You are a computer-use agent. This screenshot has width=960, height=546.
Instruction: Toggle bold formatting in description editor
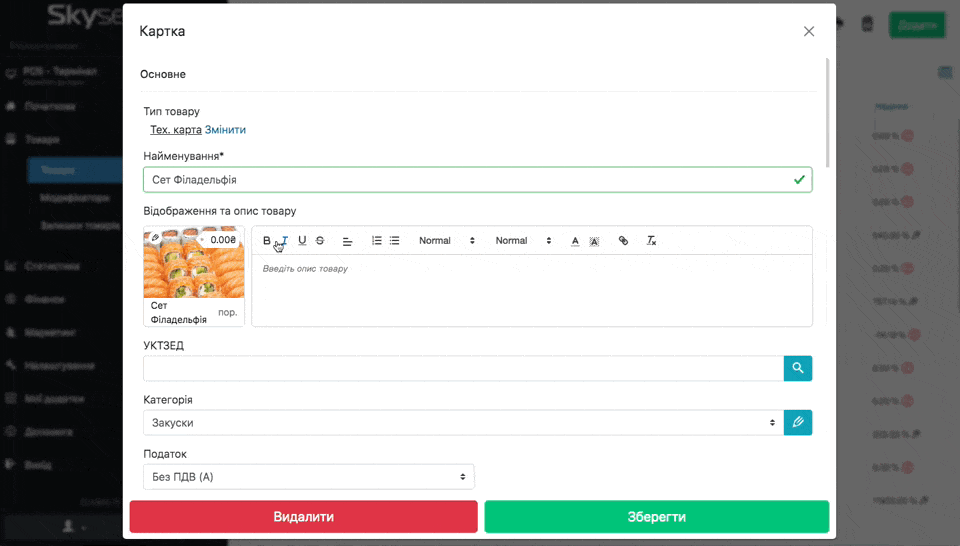tap(267, 241)
